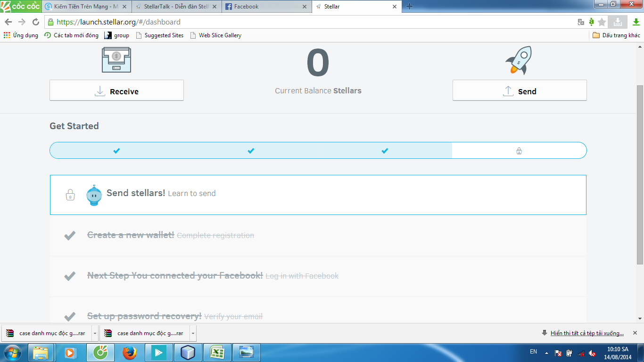Click Hiển thị tất cả tệp tải xuống link
The image size is (644, 362).
587,333
